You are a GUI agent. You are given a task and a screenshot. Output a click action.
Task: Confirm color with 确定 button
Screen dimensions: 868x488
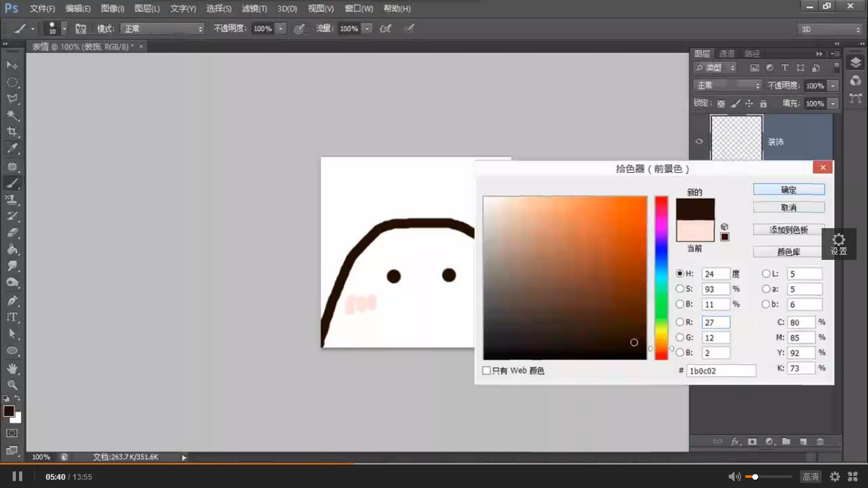point(789,189)
